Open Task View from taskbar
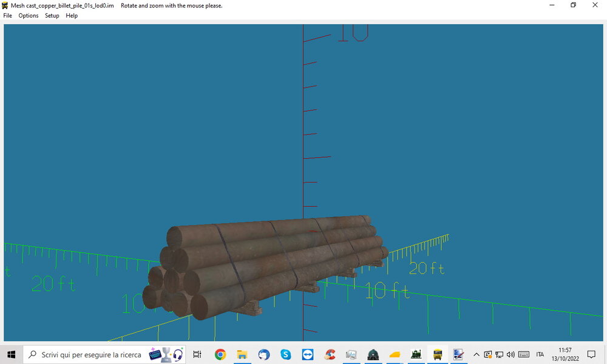 pos(197,354)
